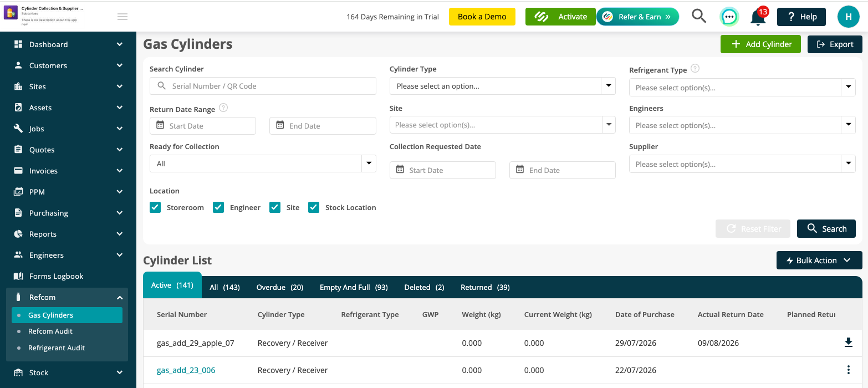Viewport: 868px width, 388px height.
Task: Click Collection Requested Start Date field
Action: click(443, 170)
